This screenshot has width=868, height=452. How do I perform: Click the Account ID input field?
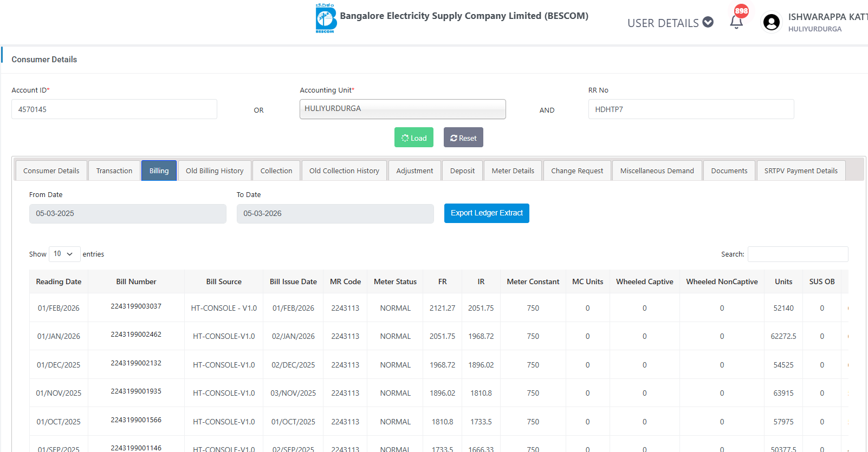[114, 109]
